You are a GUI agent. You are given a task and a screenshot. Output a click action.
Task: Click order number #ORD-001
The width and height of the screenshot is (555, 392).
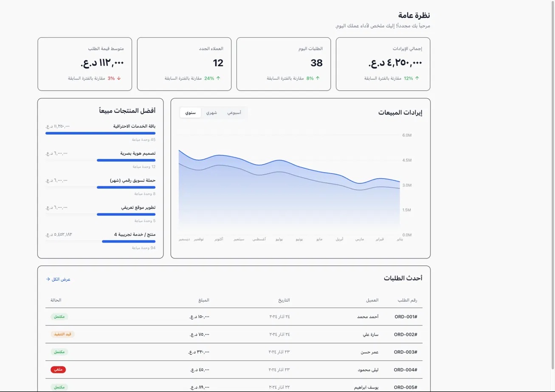coord(406,316)
